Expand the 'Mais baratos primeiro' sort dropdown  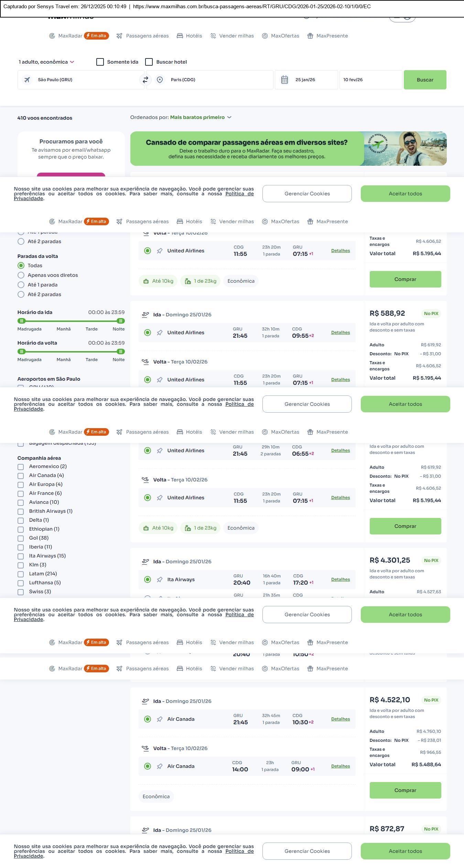pos(201,117)
